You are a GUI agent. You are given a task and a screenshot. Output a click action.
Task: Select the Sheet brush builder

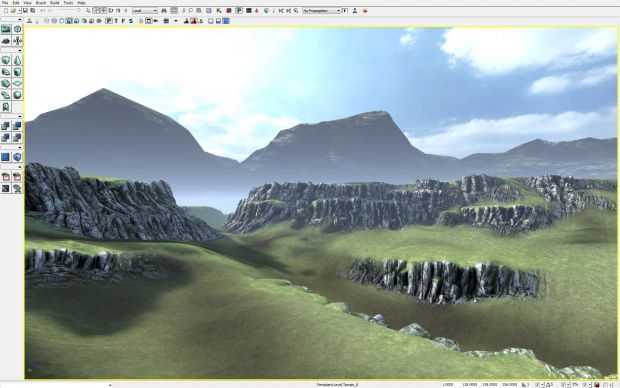tap(17, 83)
